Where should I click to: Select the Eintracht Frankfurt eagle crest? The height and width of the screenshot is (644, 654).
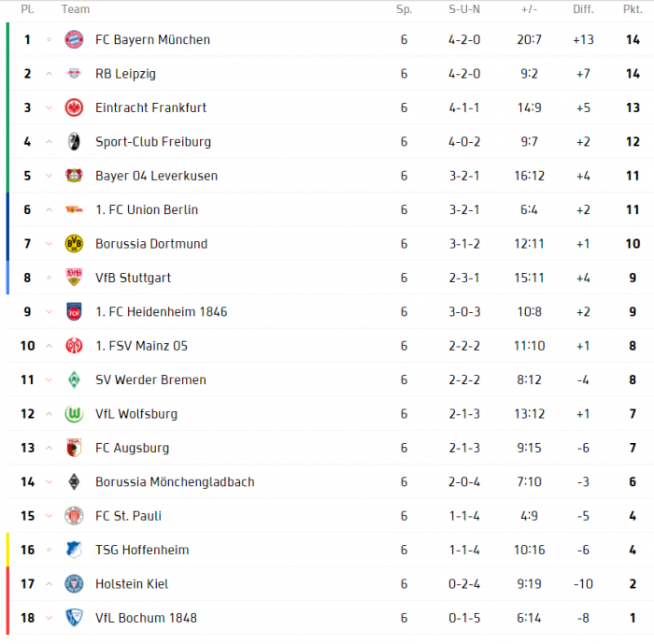[74, 107]
